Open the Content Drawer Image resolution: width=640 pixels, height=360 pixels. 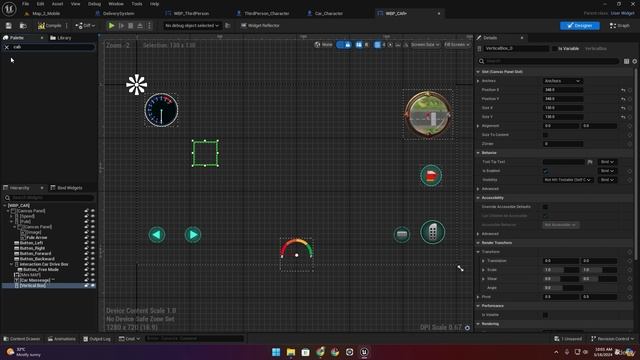[x=22, y=339]
